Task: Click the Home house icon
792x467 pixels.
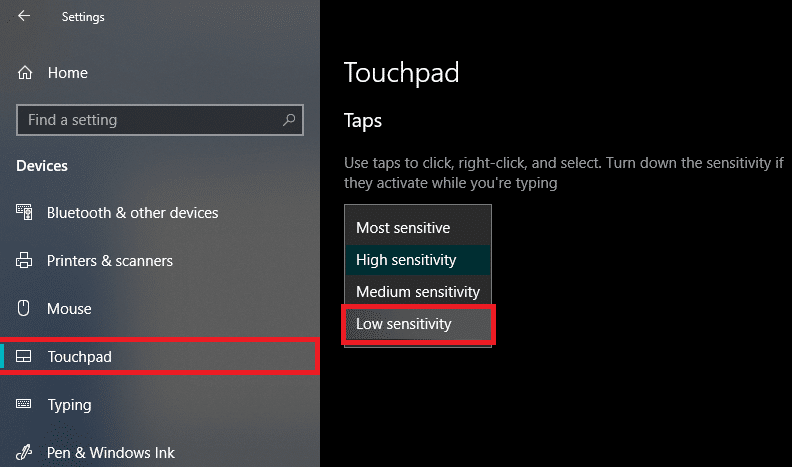Action: tap(26, 73)
